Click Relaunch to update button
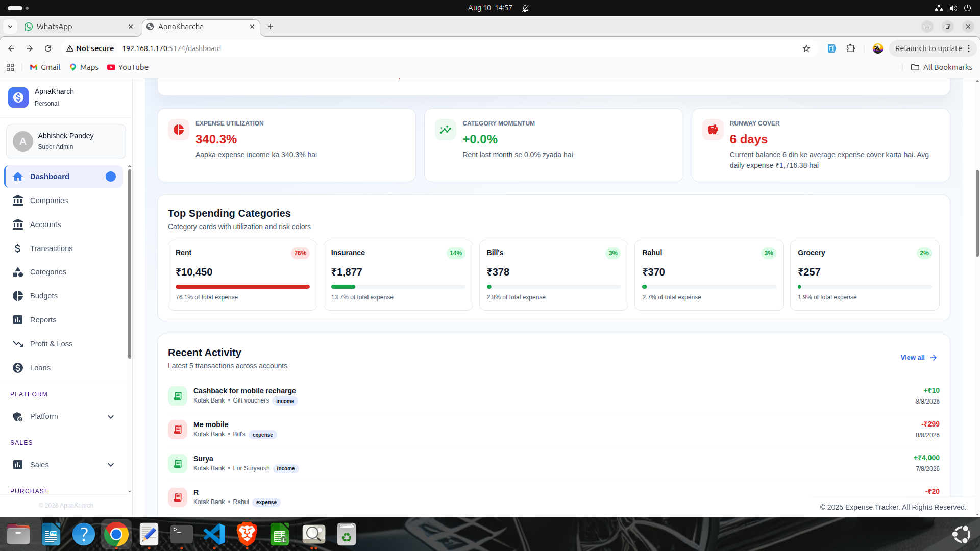Viewport: 980px width, 551px height. (933, 48)
